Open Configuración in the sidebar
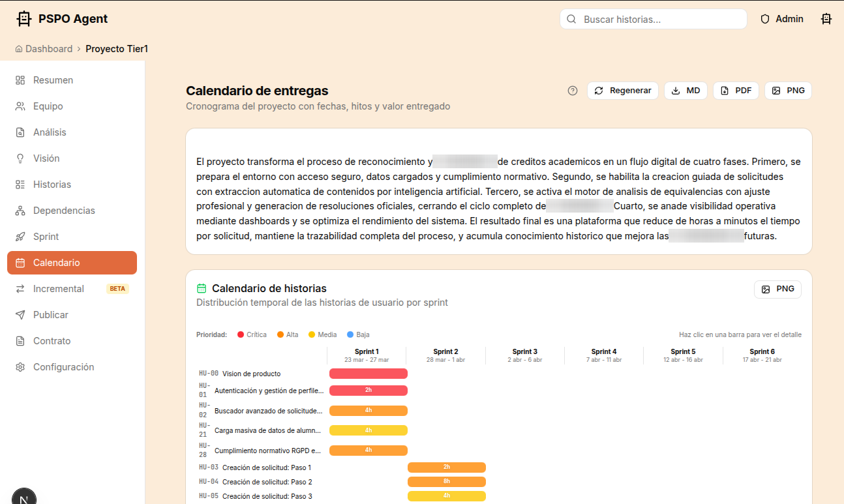Screen dimensions: 844x504 (63, 366)
